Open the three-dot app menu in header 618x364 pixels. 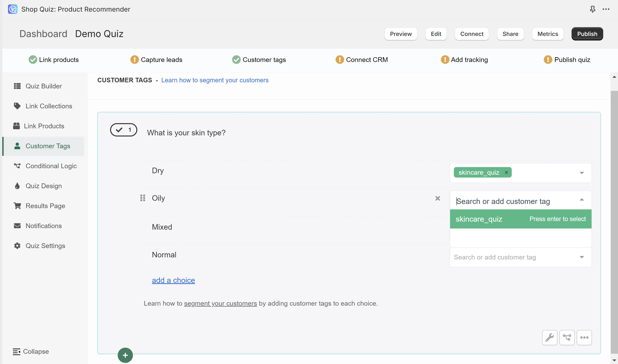(606, 9)
